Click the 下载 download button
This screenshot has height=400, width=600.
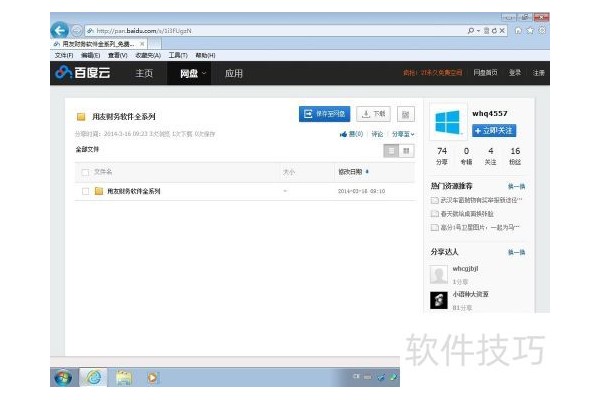(x=373, y=114)
